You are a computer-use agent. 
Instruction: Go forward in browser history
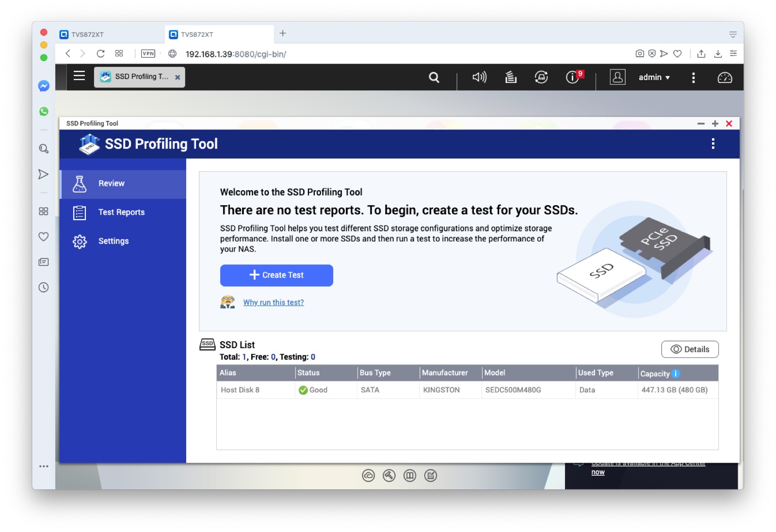pyautogui.click(x=83, y=54)
